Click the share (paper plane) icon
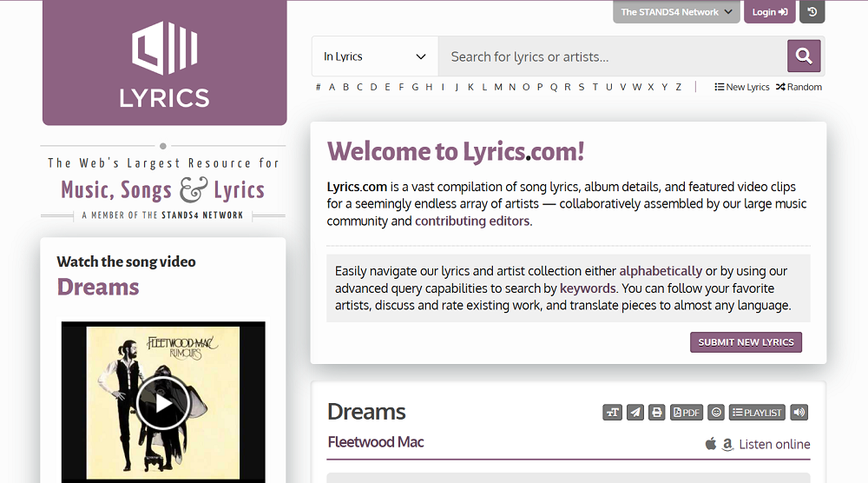This screenshot has width=868, height=483. [635, 412]
